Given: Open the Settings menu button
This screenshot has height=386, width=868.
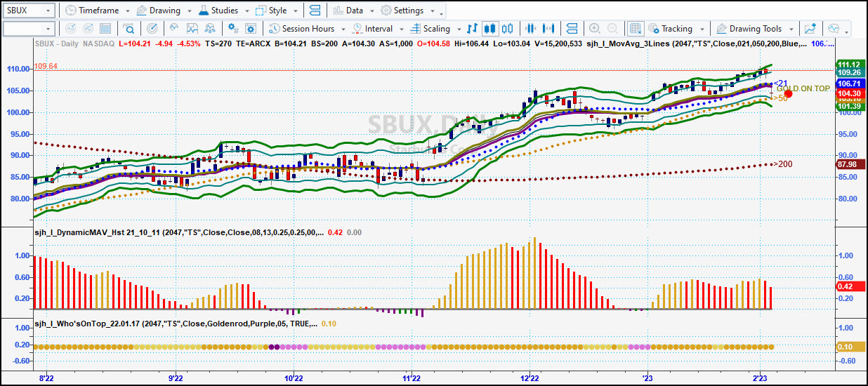Looking at the screenshot, I should pyautogui.click(x=402, y=11).
